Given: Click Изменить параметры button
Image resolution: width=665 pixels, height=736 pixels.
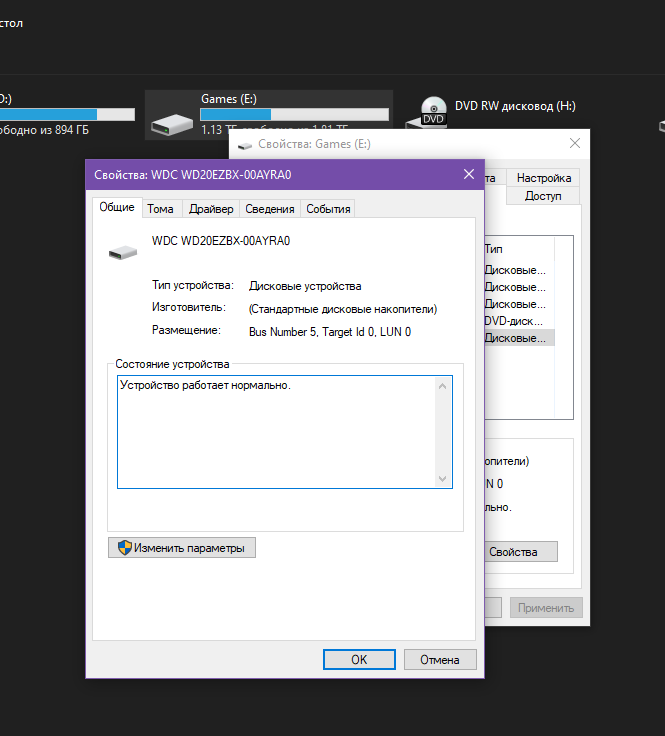Looking at the screenshot, I should pos(182,548).
